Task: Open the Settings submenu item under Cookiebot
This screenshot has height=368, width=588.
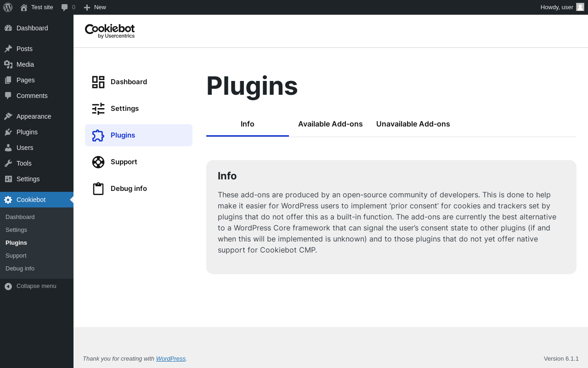Action: coord(16,230)
